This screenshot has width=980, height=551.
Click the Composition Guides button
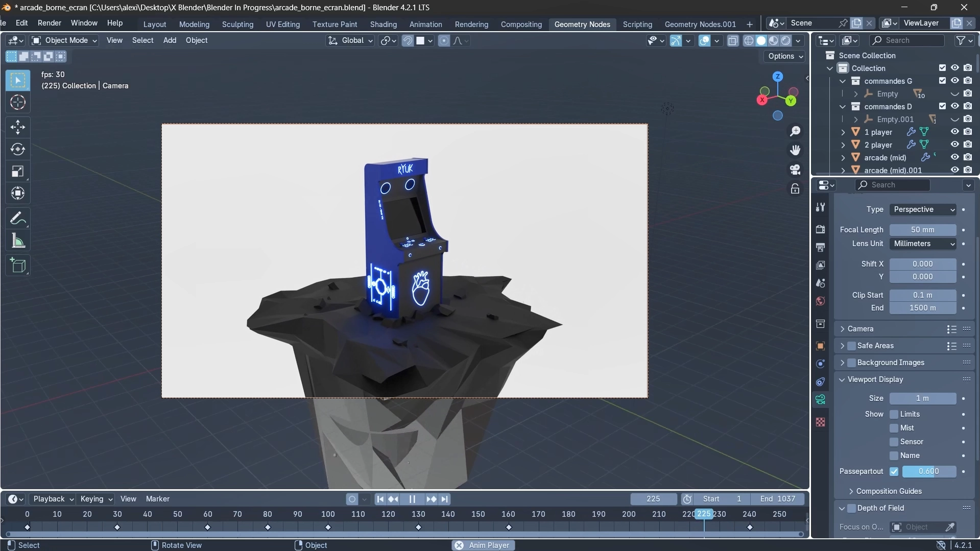click(889, 491)
